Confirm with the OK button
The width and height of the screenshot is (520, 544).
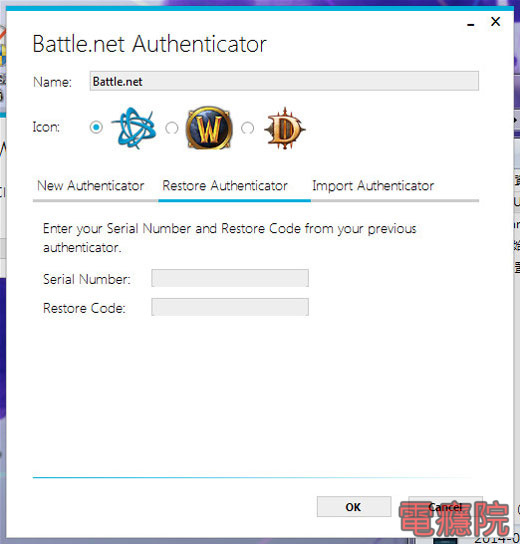(354, 507)
